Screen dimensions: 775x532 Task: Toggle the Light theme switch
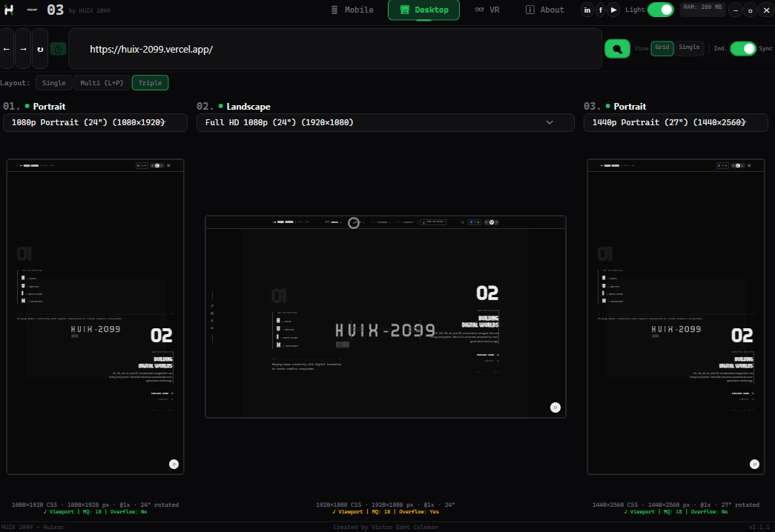(660, 10)
